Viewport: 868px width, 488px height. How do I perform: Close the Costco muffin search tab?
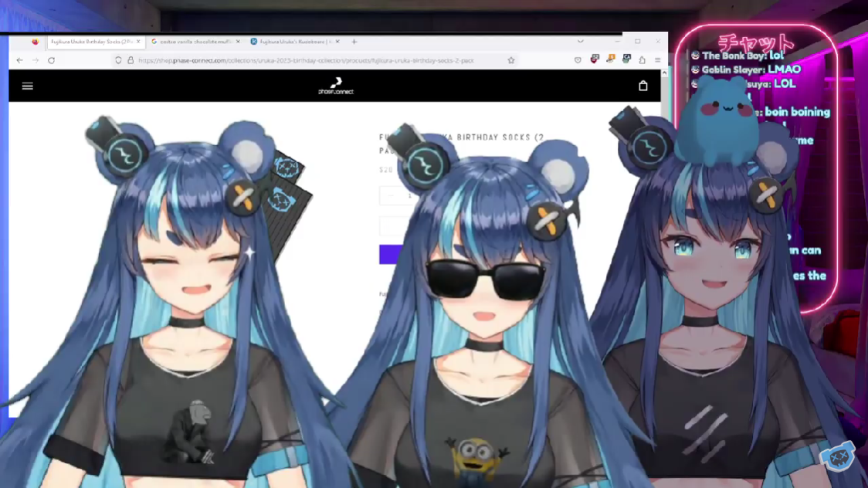(238, 42)
